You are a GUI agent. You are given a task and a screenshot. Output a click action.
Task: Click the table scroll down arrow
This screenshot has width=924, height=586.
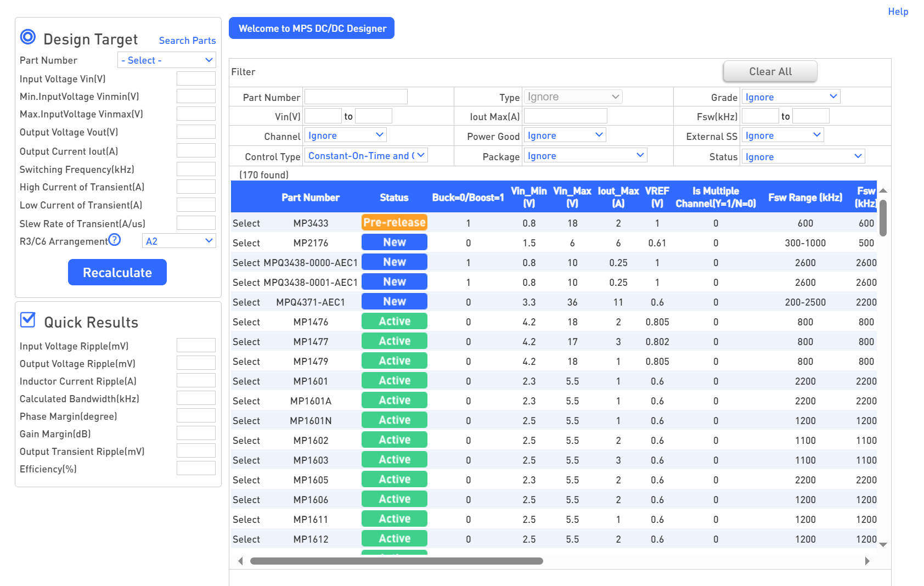tap(883, 544)
